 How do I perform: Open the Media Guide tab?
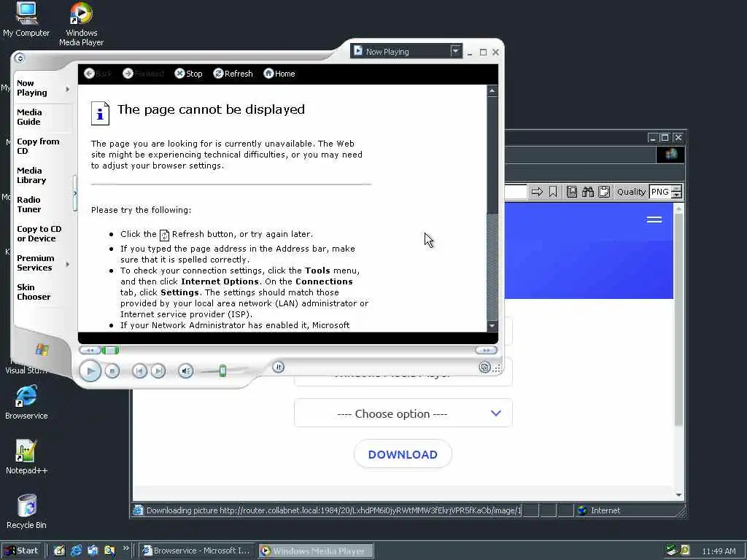click(x=29, y=117)
